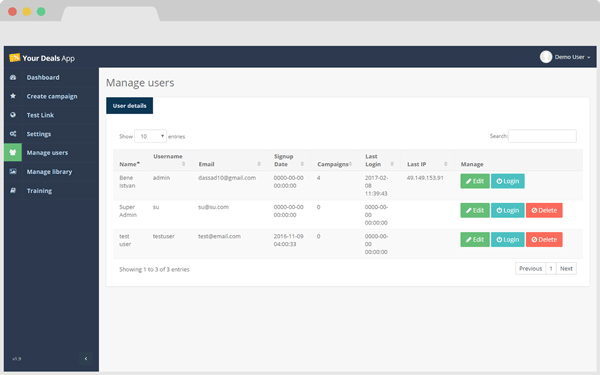Click the globe icon beside Test Link
This screenshot has height=375, width=600.
point(13,115)
